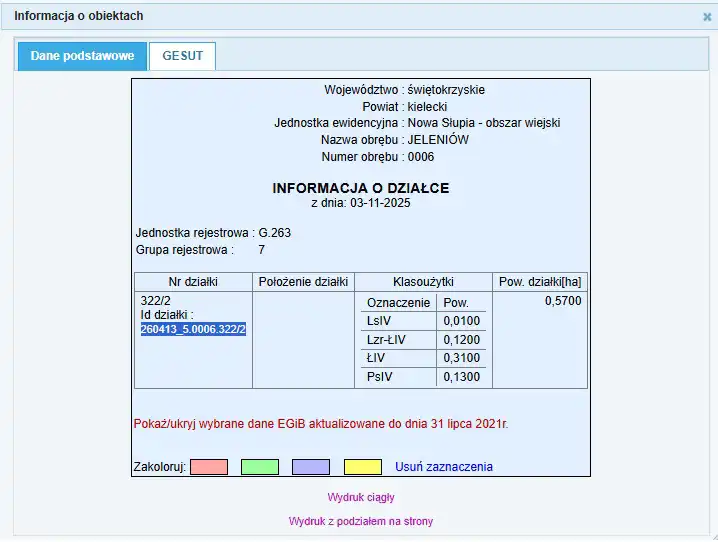
Task: Click Usuń zaznaczenia to clear highlights
Action: pos(443,467)
